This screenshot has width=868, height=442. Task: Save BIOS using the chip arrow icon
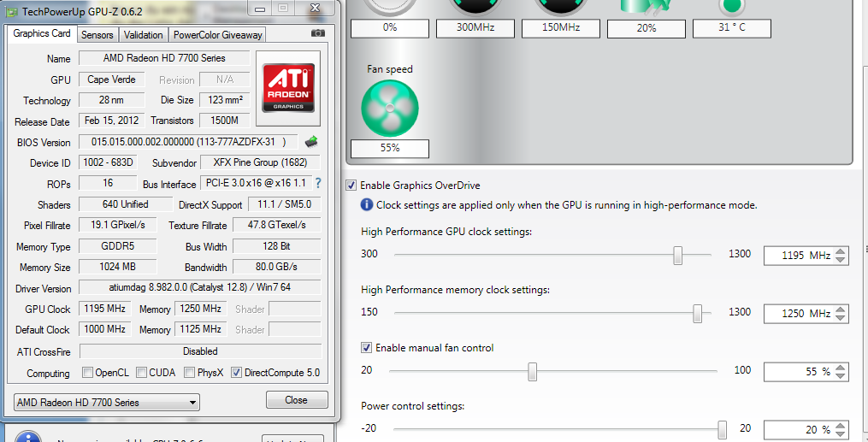pos(311,142)
